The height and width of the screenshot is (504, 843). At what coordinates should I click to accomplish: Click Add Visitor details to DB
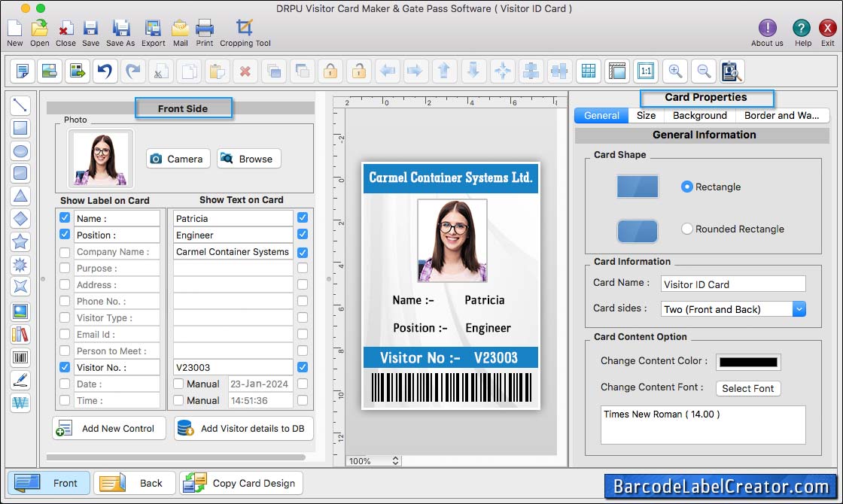(x=244, y=428)
